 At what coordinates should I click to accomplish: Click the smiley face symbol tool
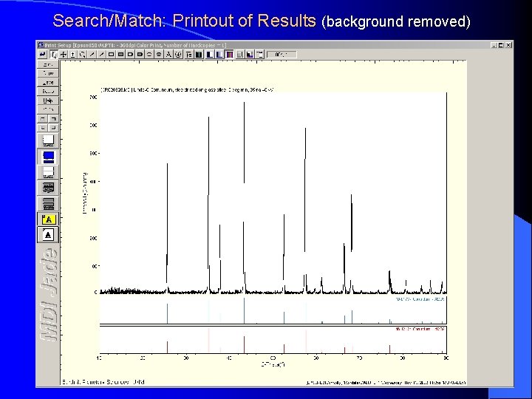tap(178, 54)
